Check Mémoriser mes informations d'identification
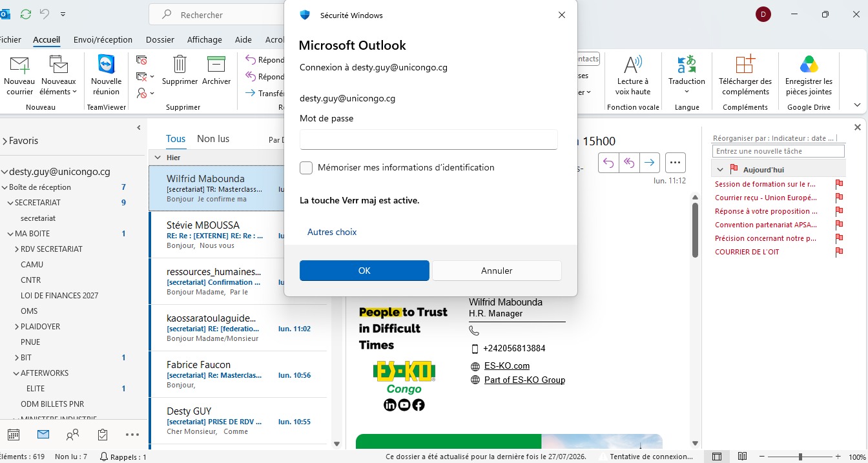868x463 pixels. tap(306, 168)
